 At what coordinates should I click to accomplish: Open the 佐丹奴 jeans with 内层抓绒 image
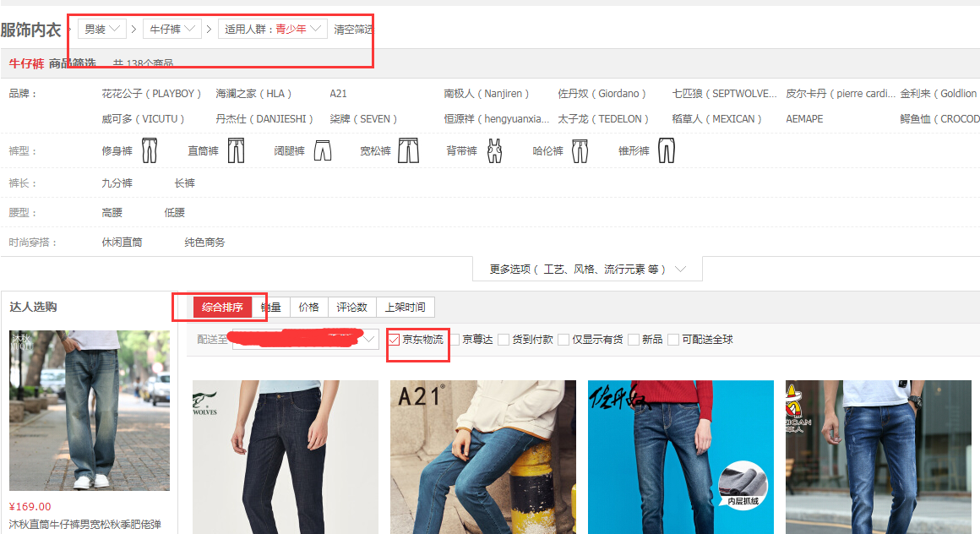coord(681,457)
